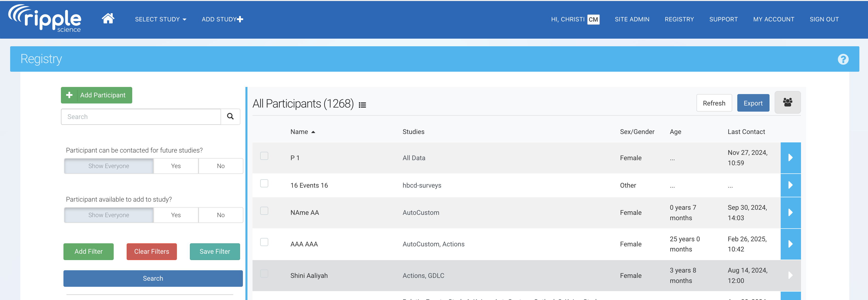
Task: Select the NAme AA row checkbox
Action: coord(264,211)
